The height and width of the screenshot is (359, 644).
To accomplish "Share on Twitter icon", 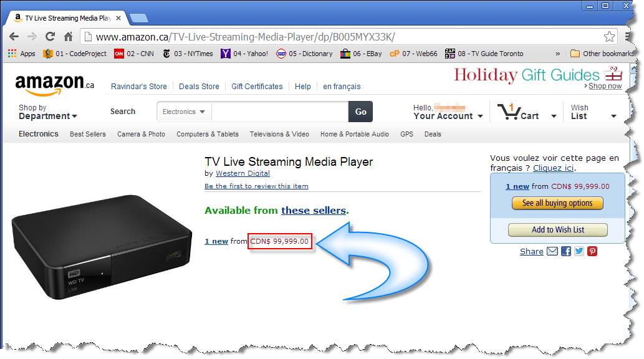I will pyautogui.click(x=579, y=251).
